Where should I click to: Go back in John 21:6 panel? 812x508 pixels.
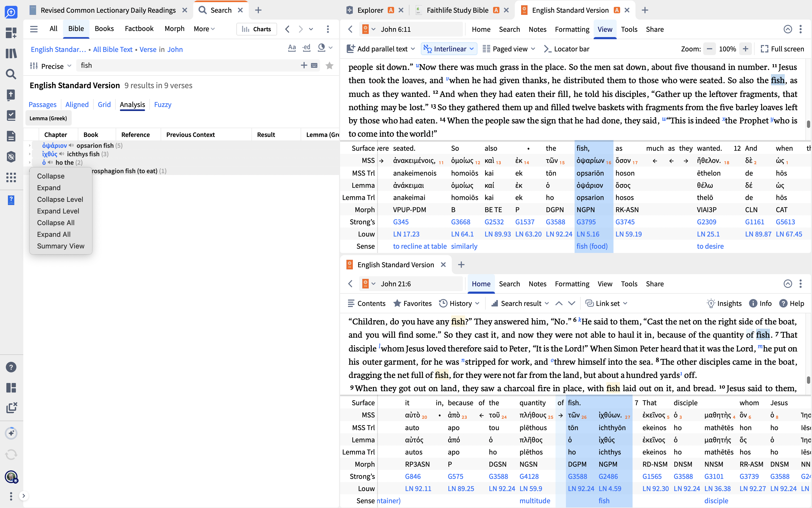coord(350,284)
